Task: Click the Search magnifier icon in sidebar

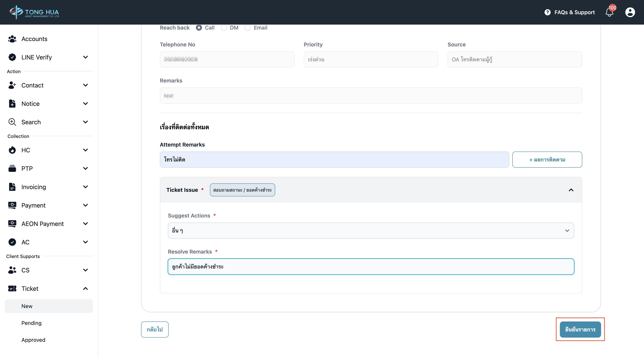Action: tap(12, 122)
